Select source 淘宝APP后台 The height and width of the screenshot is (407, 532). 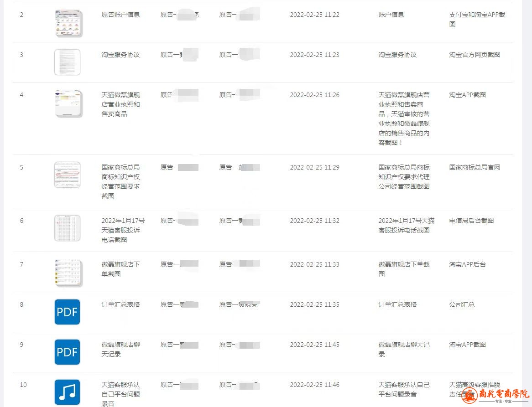[467, 264]
